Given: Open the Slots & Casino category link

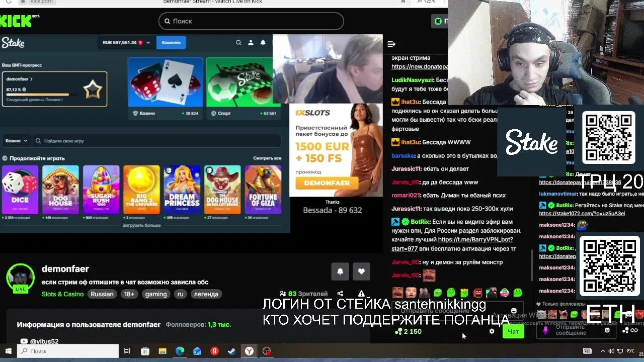Looking at the screenshot, I should 62,294.
